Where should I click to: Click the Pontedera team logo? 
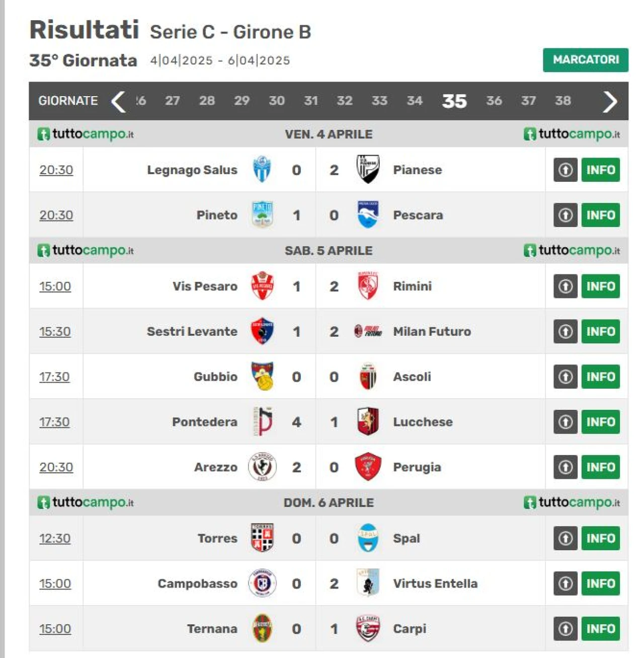262,421
